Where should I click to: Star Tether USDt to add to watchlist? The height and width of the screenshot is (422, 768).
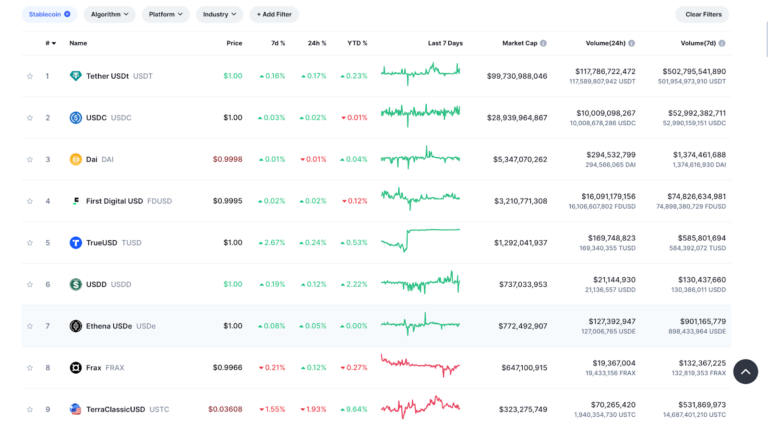tap(30, 76)
